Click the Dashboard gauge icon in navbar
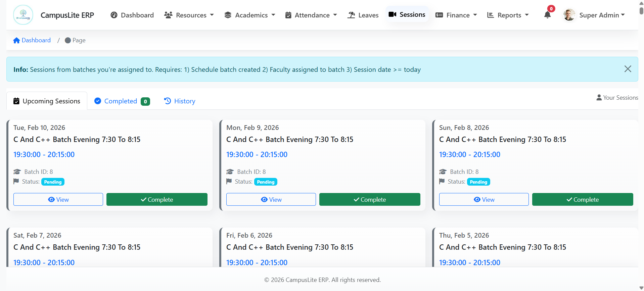 (x=114, y=15)
